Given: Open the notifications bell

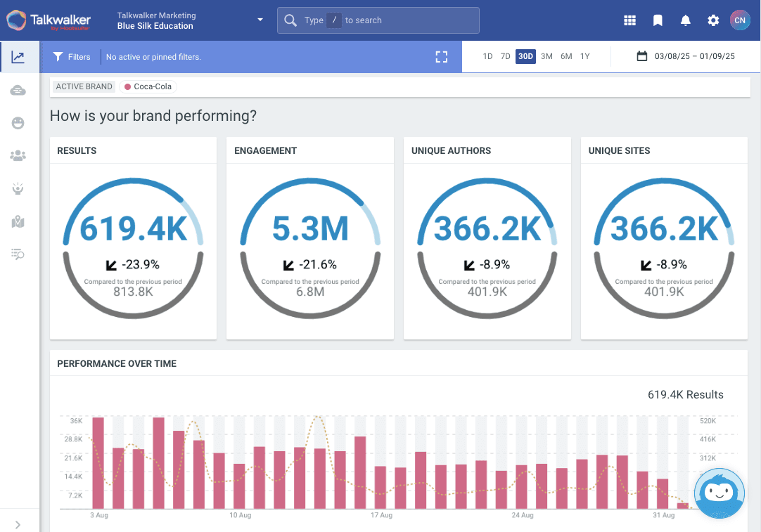Looking at the screenshot, I should 686,20.
